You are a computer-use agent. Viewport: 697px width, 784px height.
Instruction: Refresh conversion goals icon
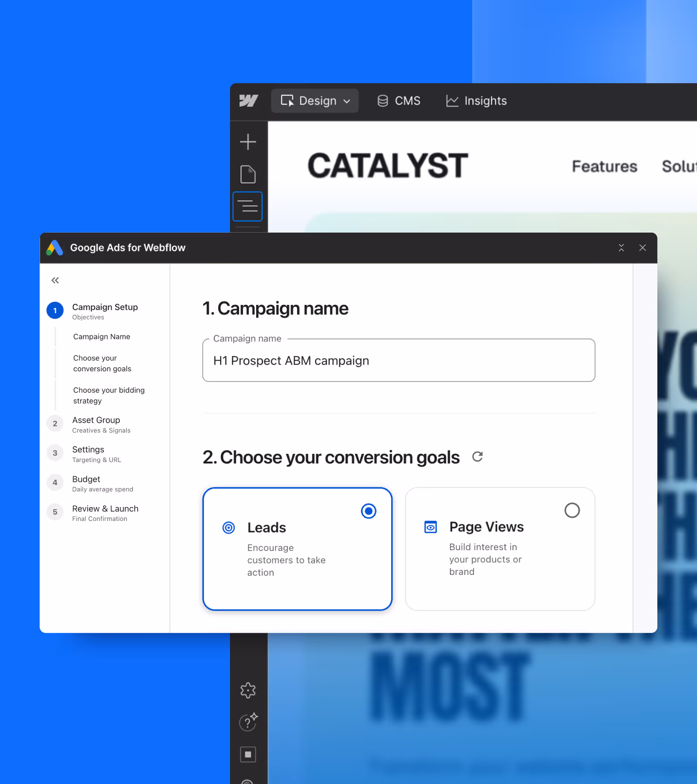click(x=477, y=457)
